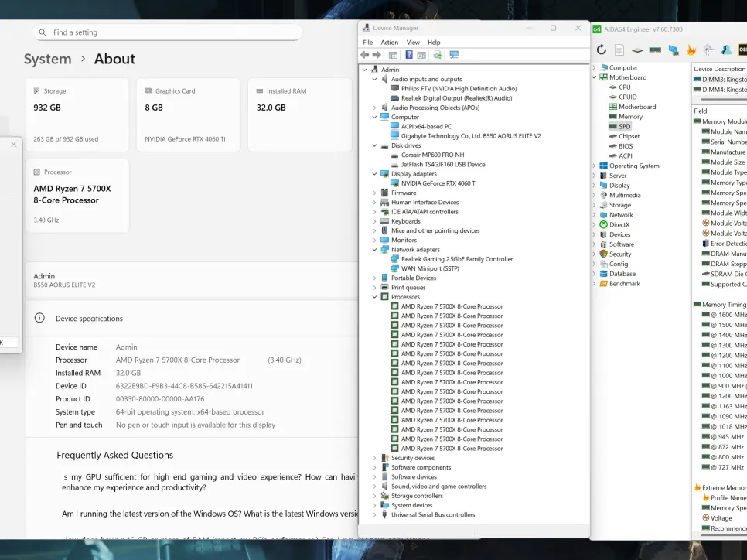The width and height of the screenshot is (747, 560).
Task: Click the info icon beside Device specifications
Action: coord(39,318)
